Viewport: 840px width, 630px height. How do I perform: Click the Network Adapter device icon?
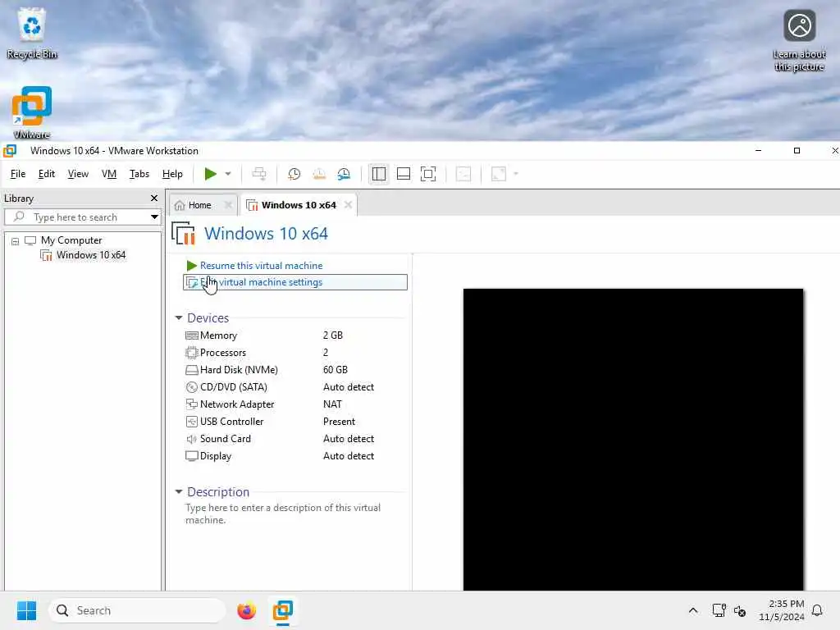[x=192, y=404]
